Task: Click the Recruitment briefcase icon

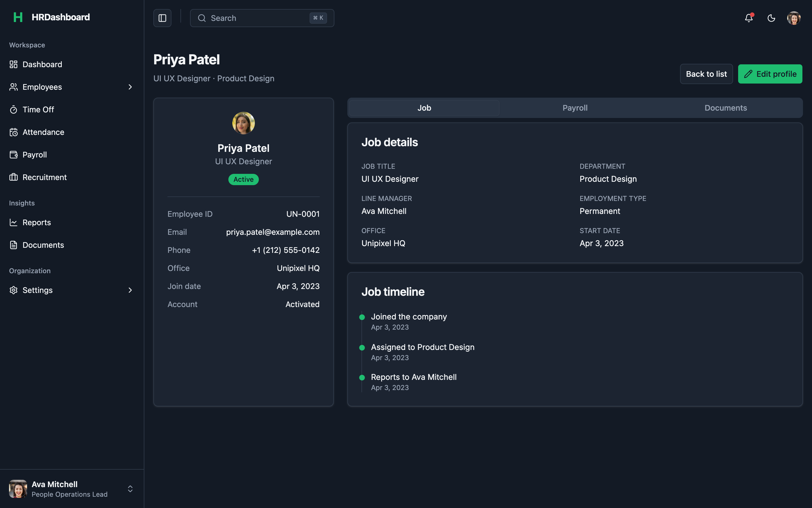Action: click(x=14, y=178)
